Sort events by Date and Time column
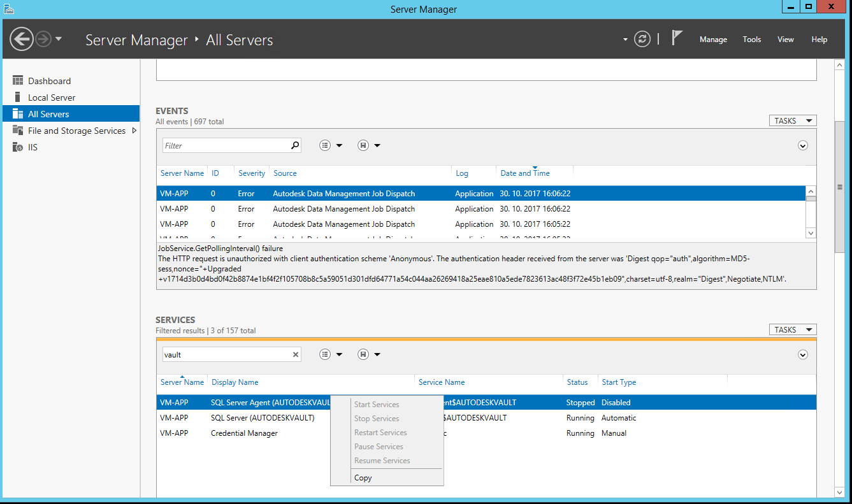852x504 pixels. coord(525,173)
